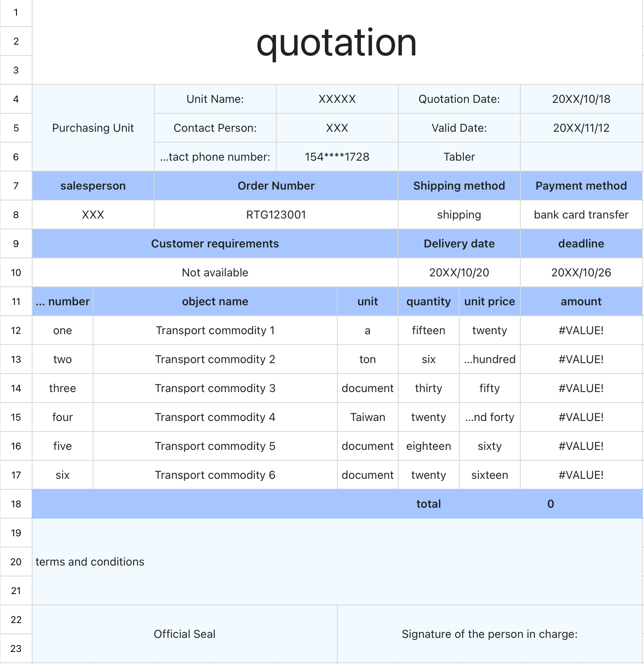The width and height of the screenshot is (644, 664).
Task: Select the deadline 20XX/10/26 cell
Action: pyautogui.click(x=581, y=272)
